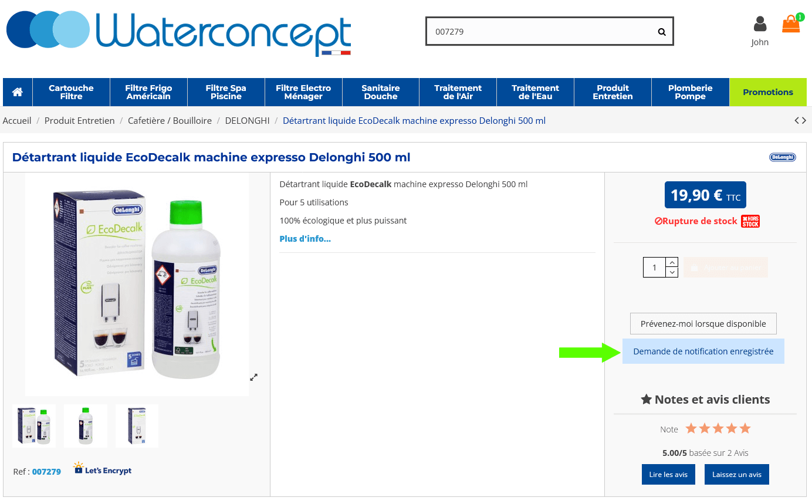
Task: Open the Filtre Frigo Américain menu
Action: click(x=148, y=92)
